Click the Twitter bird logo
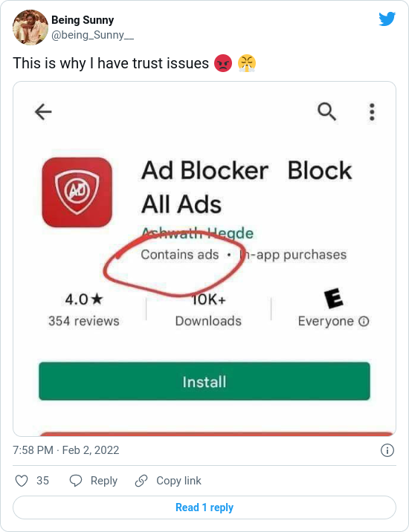409x532 pixels. click(387, 19)
